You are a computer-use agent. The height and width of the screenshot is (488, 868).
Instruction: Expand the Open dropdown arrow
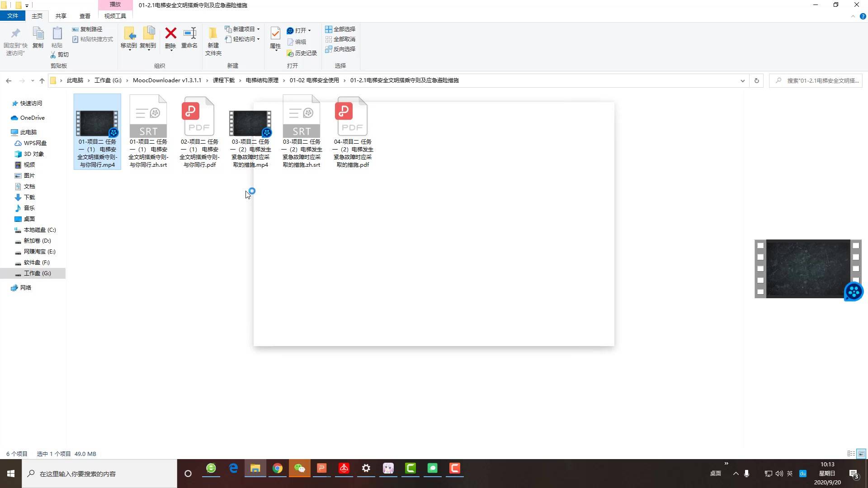310,31
